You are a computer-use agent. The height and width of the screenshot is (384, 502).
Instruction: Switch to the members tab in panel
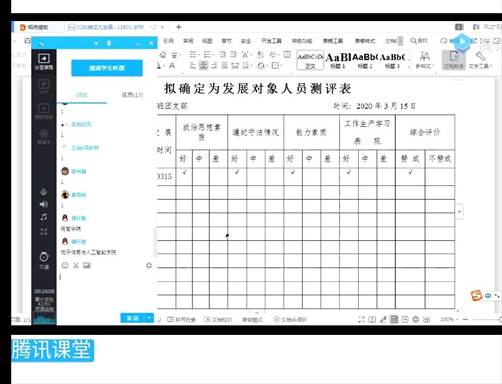coord(132,95)
